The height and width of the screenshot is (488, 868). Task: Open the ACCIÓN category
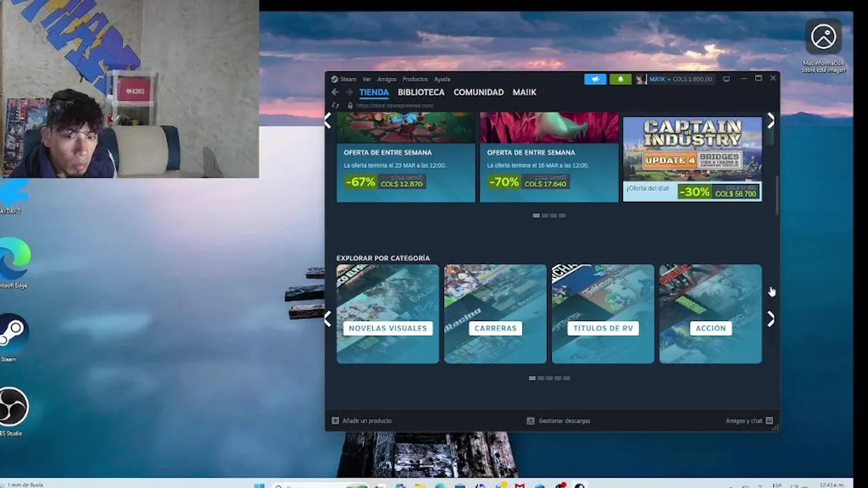point(711,314)
